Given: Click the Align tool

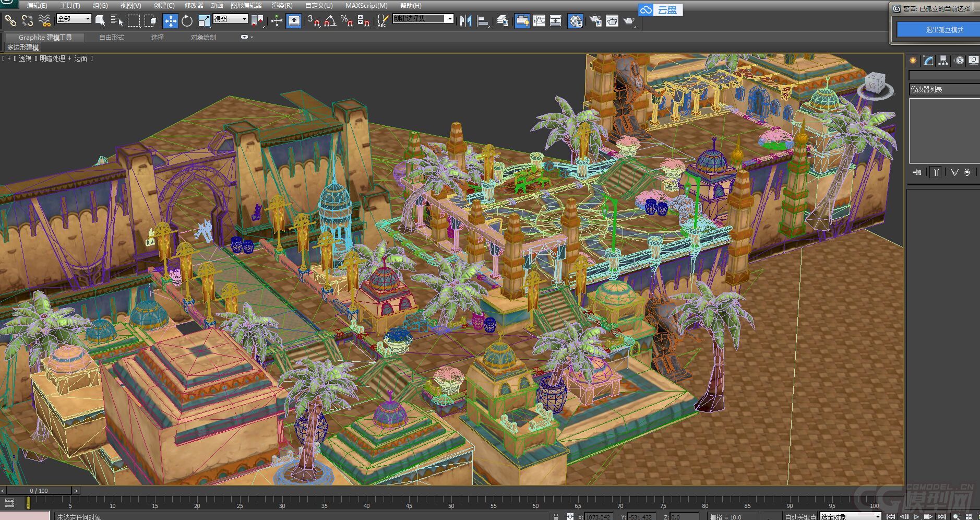Looking at the screenshot, I should (483, 21).
